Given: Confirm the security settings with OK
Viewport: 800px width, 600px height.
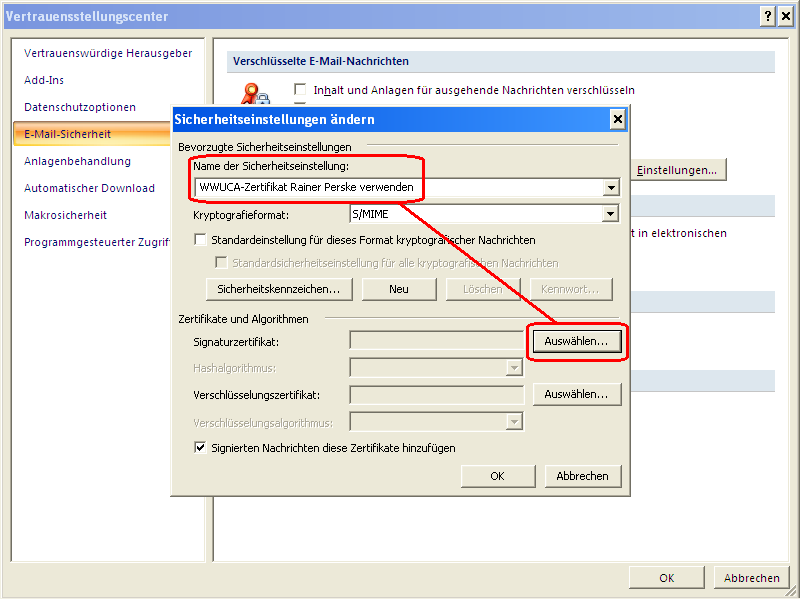Looking at the screenshot, I should coord(497,475).
